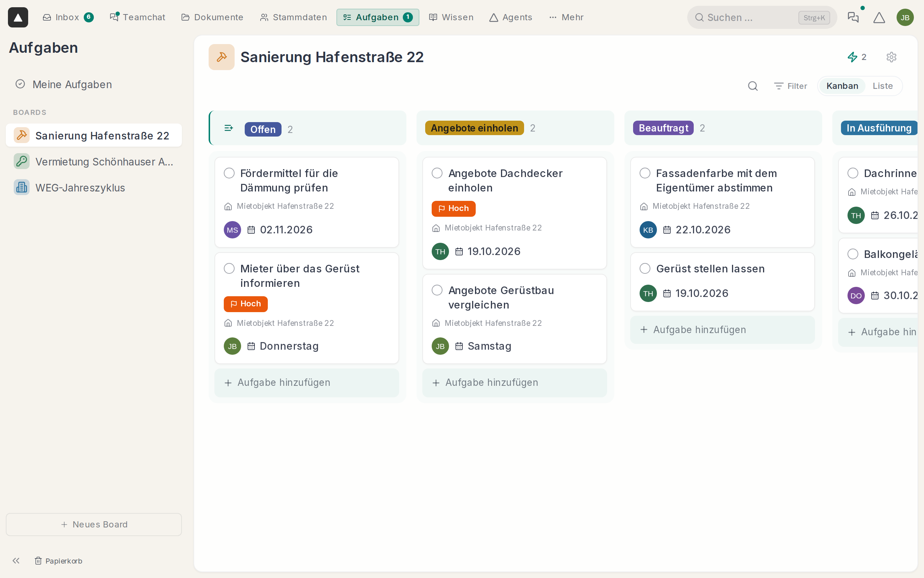Create a Neues Board

pyautogui.click(x=93, y=525)
